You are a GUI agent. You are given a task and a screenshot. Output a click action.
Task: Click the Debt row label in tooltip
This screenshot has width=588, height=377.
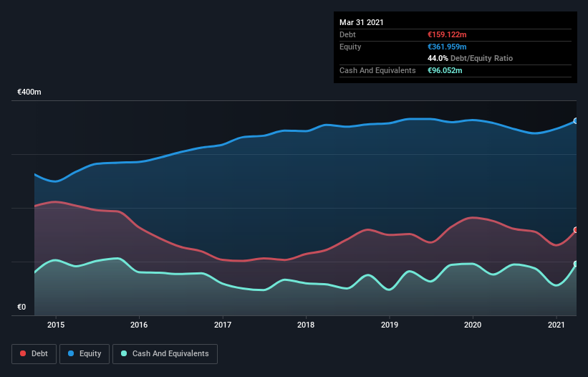pyautogui.click(x=347, y=34)
